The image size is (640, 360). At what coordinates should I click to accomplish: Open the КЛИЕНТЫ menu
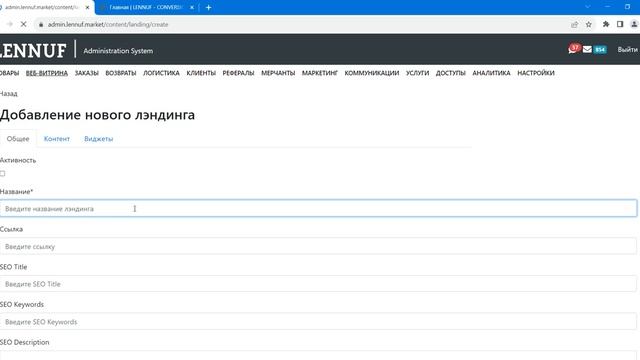coord(201,73)
